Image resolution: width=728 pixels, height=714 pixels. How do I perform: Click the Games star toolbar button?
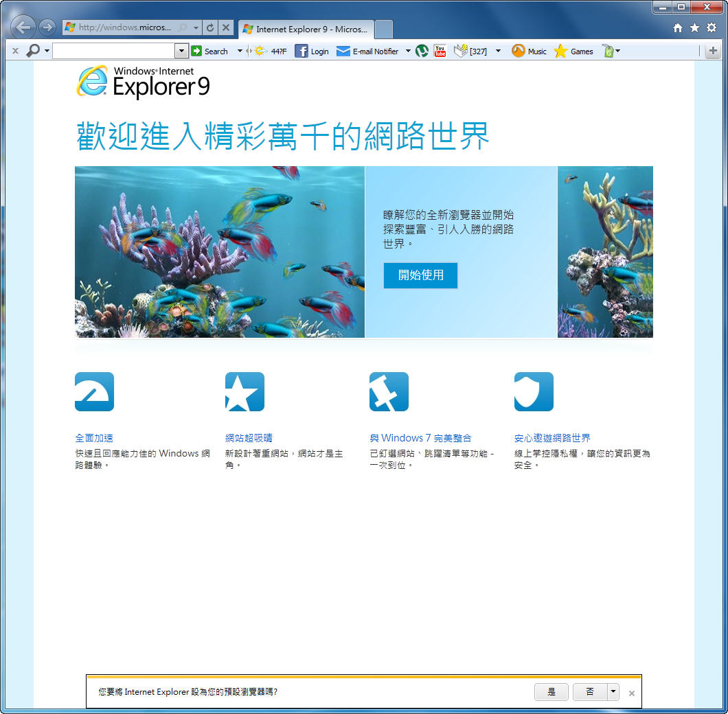[574, 51]
